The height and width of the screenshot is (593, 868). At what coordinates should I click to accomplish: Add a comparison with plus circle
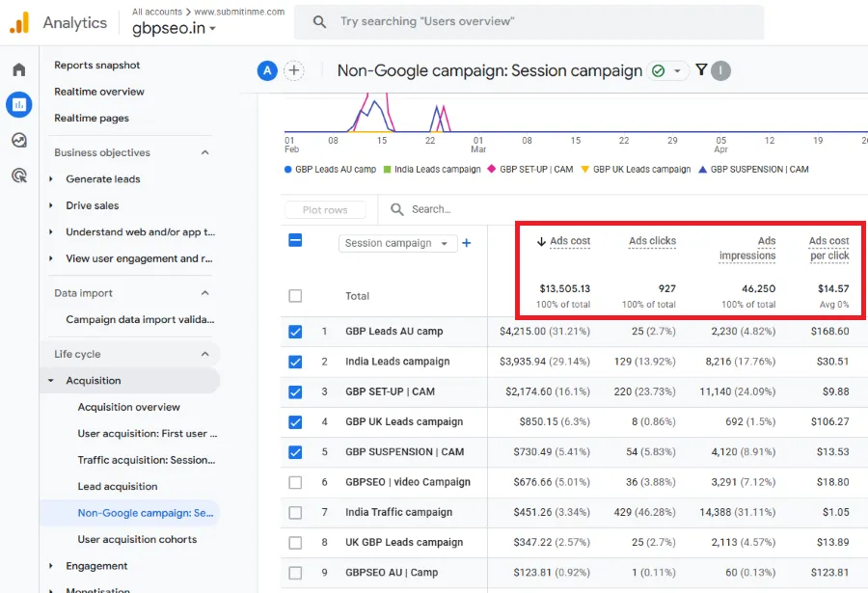[x=294, y=71]
